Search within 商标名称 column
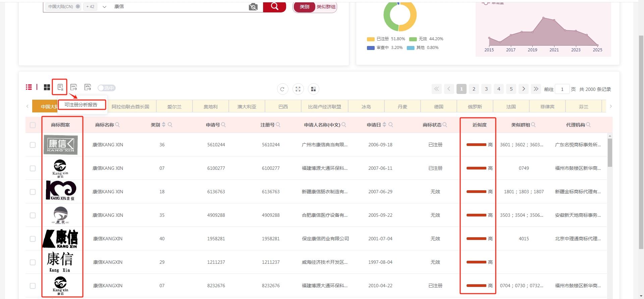The height and width of the screenshot is (299, 644). click(117, 124)
